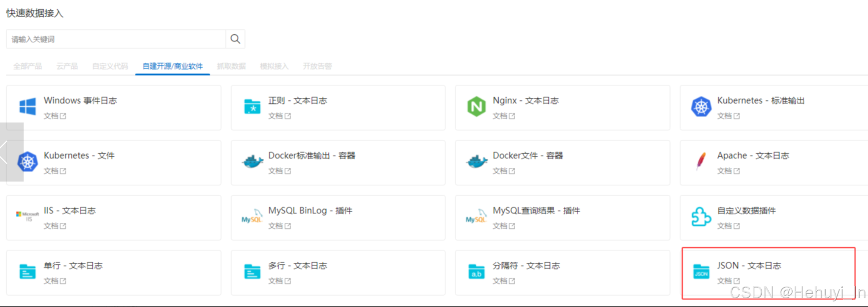Open 文档 link under 多行 - 文本日志
This screenshot has height=307, width=868.
tap(279, 281)
